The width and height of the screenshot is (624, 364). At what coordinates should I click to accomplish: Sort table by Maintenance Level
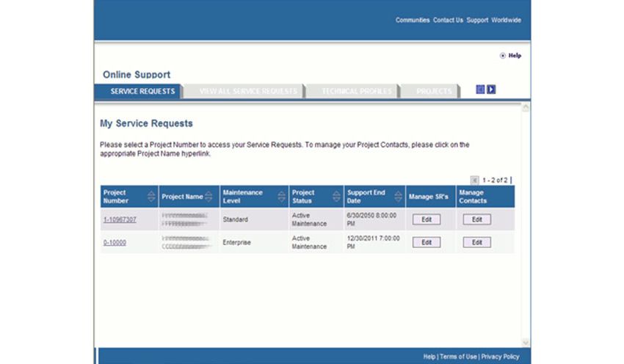point(281,197)
